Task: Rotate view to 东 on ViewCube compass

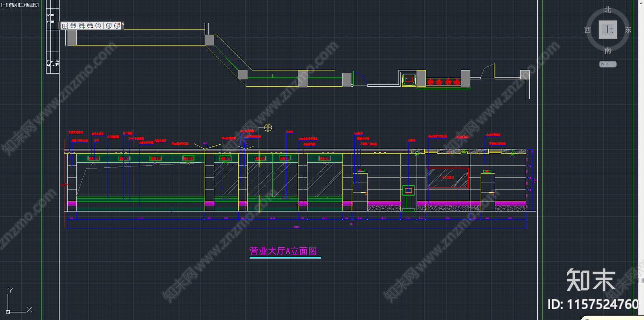Action: pos(628,30)
